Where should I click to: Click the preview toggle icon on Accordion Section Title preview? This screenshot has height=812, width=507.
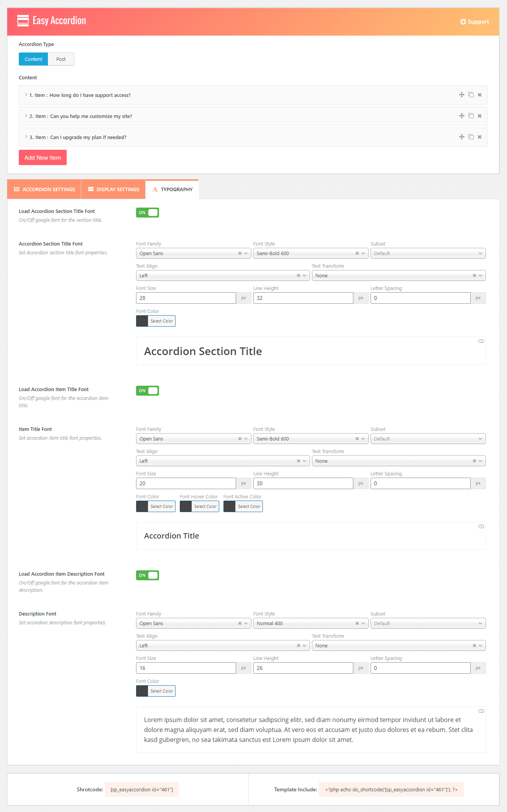[481, 341]
